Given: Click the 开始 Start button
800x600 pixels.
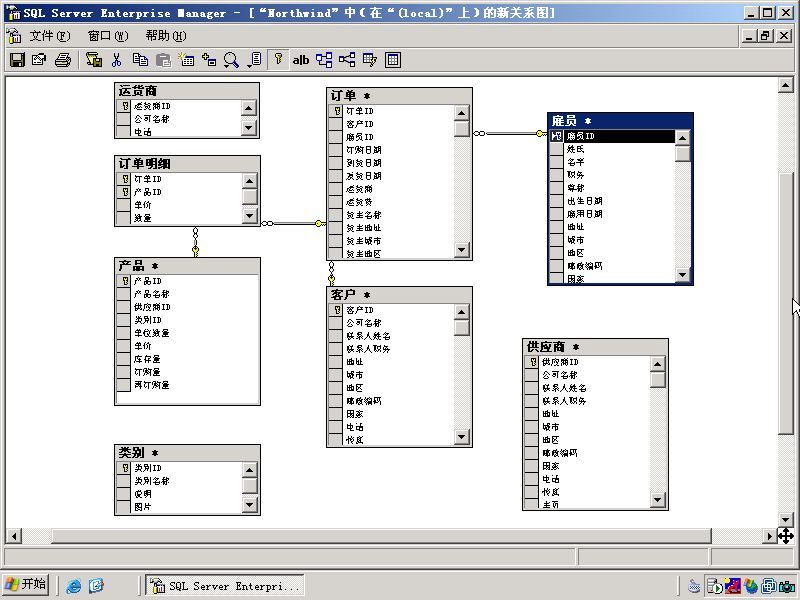Looking at the screenshot, I should tap(26, 585).
